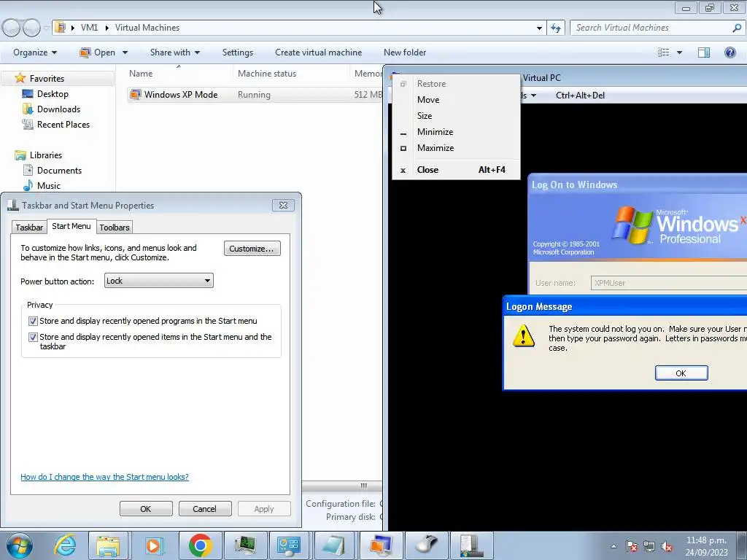Image resolution: width=747 pixels, height=560 pixels.
Task: Change view layout icon in Explorer
Action: click(664, 52)
